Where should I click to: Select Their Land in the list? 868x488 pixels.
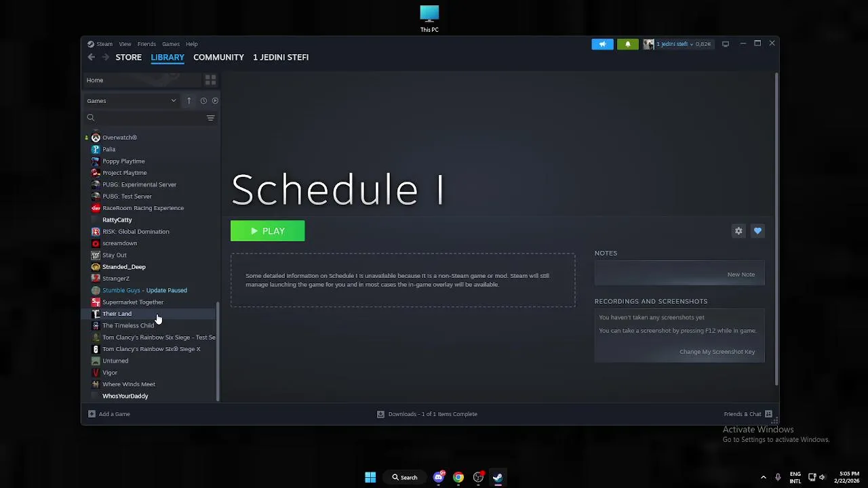coord(117,314)
